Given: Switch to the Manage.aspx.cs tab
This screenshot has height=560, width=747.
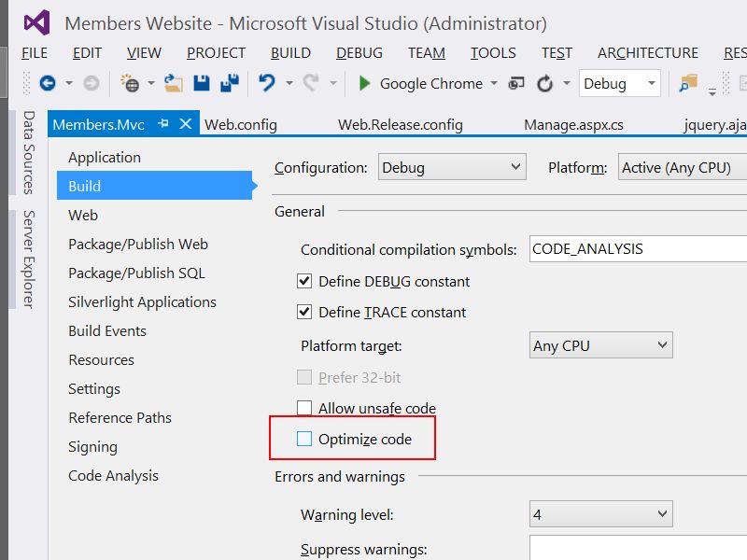Looking at the screenshot, I should click(573, 125).
